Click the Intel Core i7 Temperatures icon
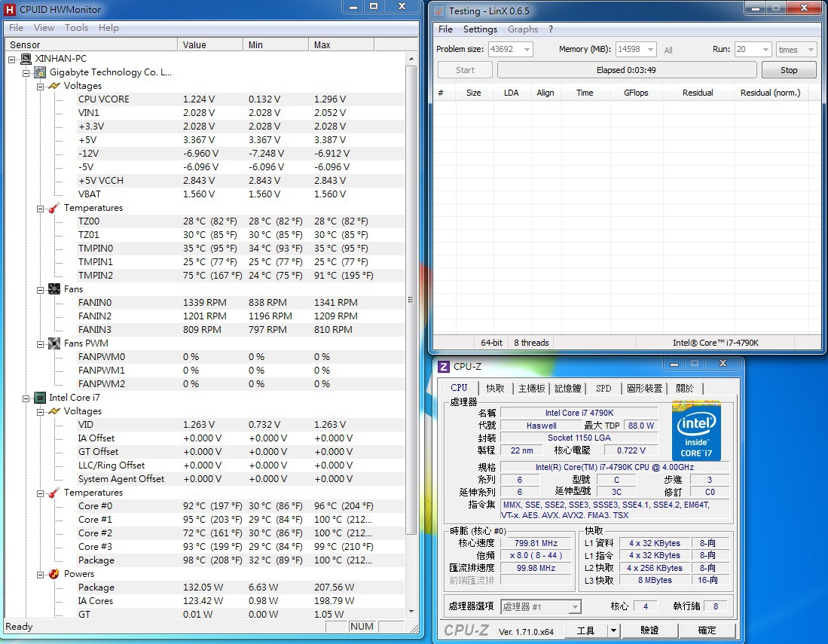This screenshot has height=644, width=828. (x=53, y=493)
